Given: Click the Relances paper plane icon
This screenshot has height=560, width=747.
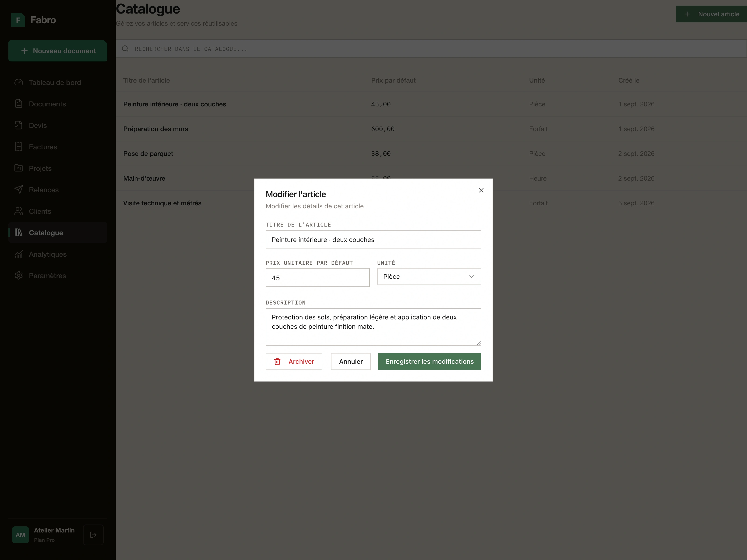Looking at the screenshot, I should coord(19,190).
